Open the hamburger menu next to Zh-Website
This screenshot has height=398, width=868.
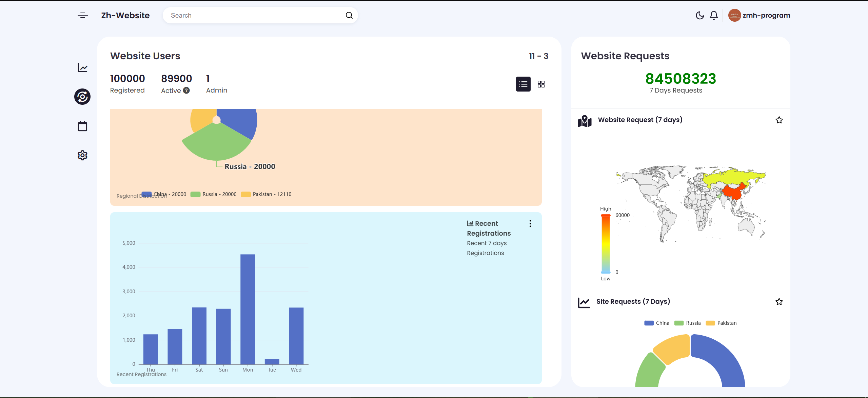[83, 15]
